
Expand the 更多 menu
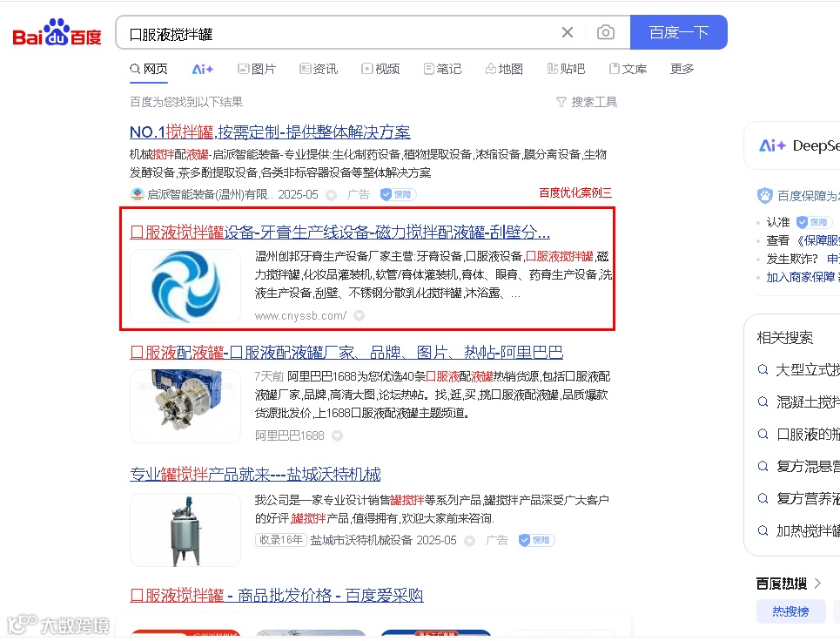[x=682, y=69]
